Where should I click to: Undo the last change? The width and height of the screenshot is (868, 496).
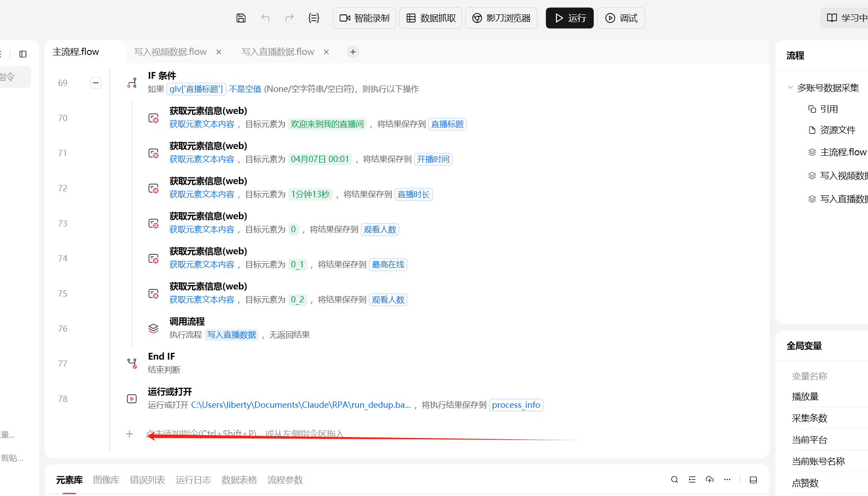click(x=265, y=18)
